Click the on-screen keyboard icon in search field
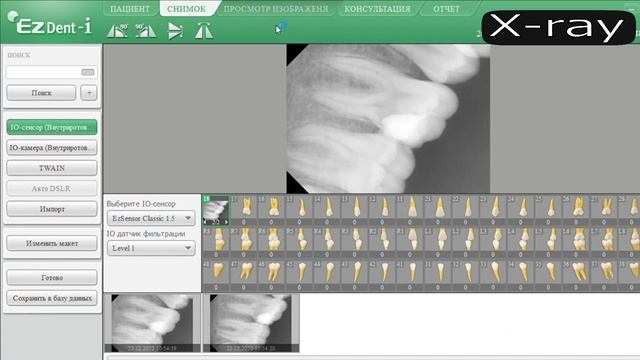 (x=87, y=72)
